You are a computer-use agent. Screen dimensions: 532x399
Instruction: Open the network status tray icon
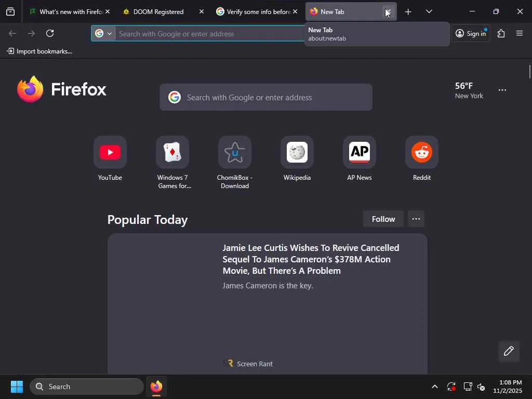pos(468,387)
